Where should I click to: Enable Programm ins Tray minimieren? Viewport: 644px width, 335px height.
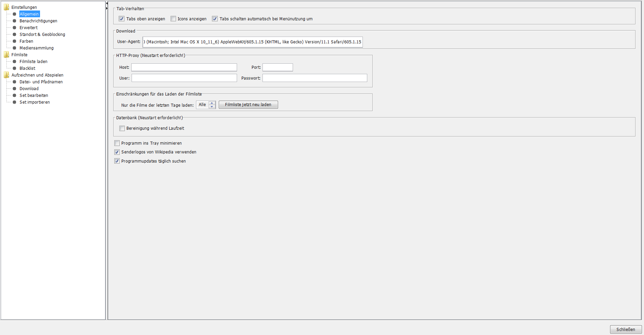coord(117,143)
